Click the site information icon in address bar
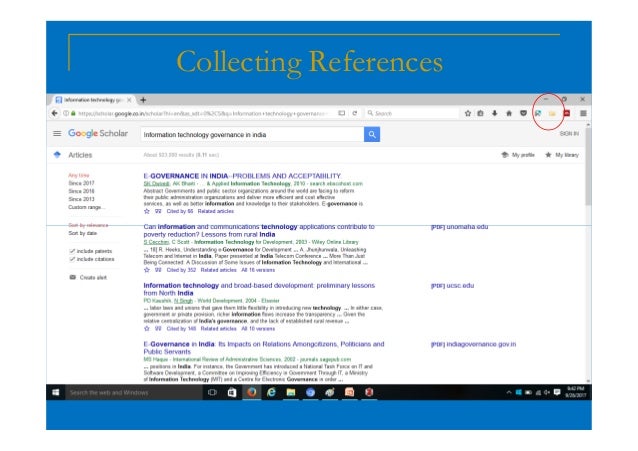The height and width of the screenshot is (451, 638). [66, 113]
